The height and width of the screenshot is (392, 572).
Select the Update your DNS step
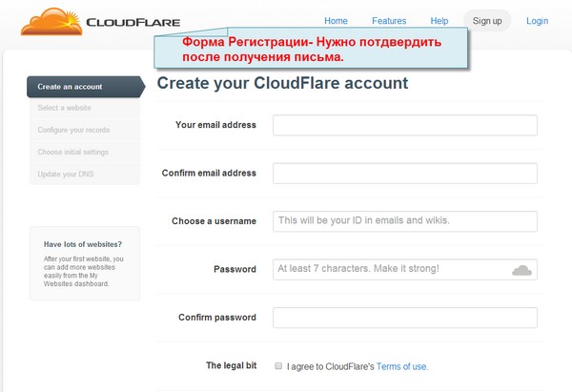[85, 174]
